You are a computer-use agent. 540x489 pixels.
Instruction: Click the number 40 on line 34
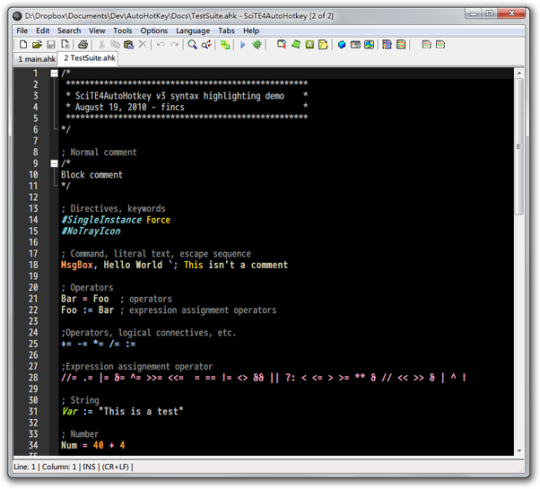tap(98, 445)
